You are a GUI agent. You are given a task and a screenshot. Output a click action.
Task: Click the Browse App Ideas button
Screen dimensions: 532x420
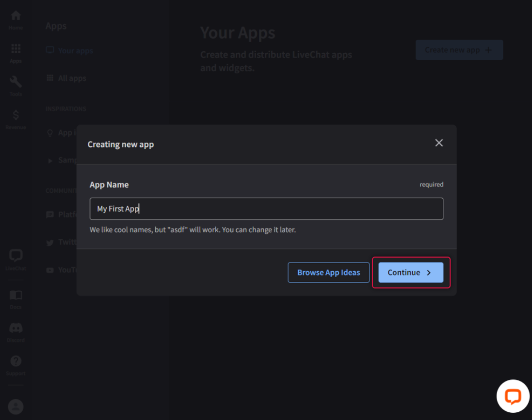328,273
